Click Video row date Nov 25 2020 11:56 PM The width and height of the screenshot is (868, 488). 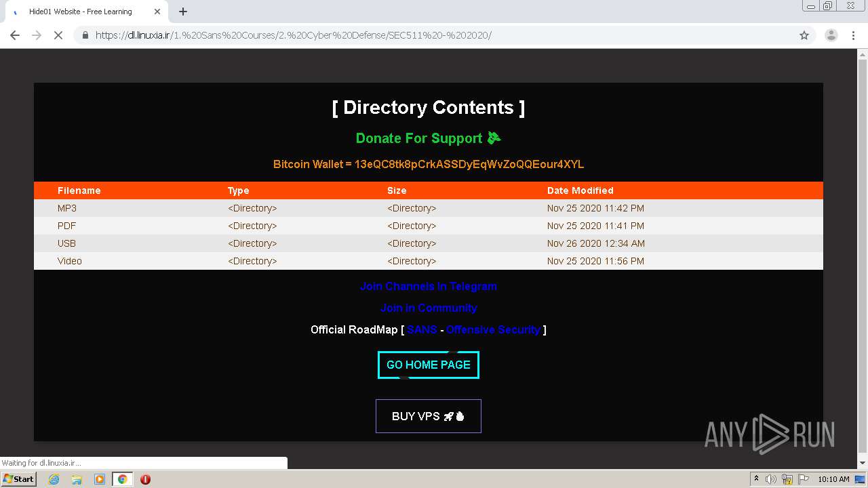[595, 261]
